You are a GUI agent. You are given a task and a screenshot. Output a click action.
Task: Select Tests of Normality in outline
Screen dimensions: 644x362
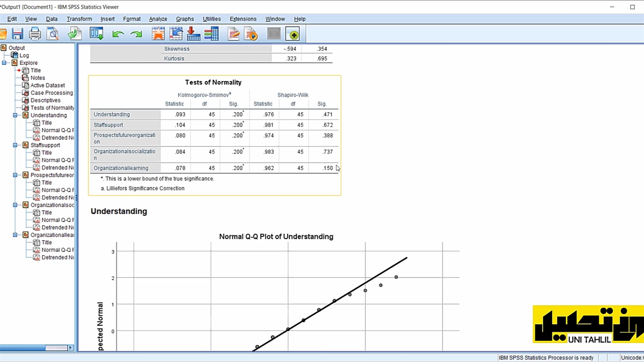tap(52, 108)
